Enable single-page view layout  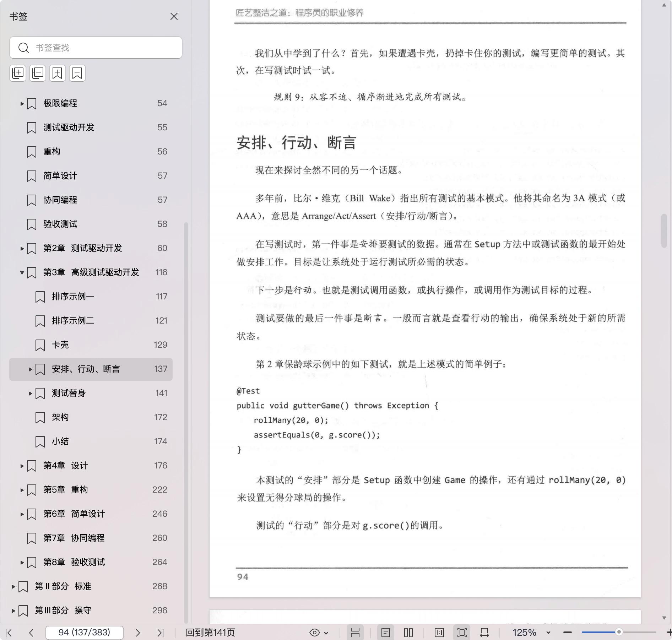click(x=386, y=633)
